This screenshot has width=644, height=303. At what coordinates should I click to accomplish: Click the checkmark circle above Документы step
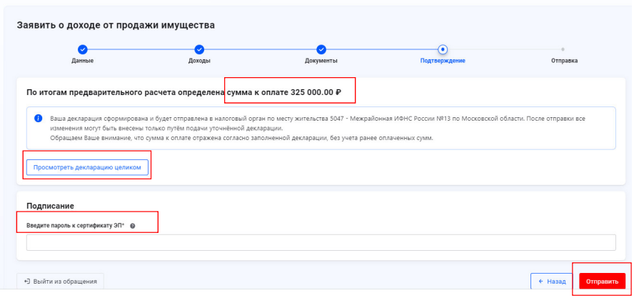tap(321, 49)
